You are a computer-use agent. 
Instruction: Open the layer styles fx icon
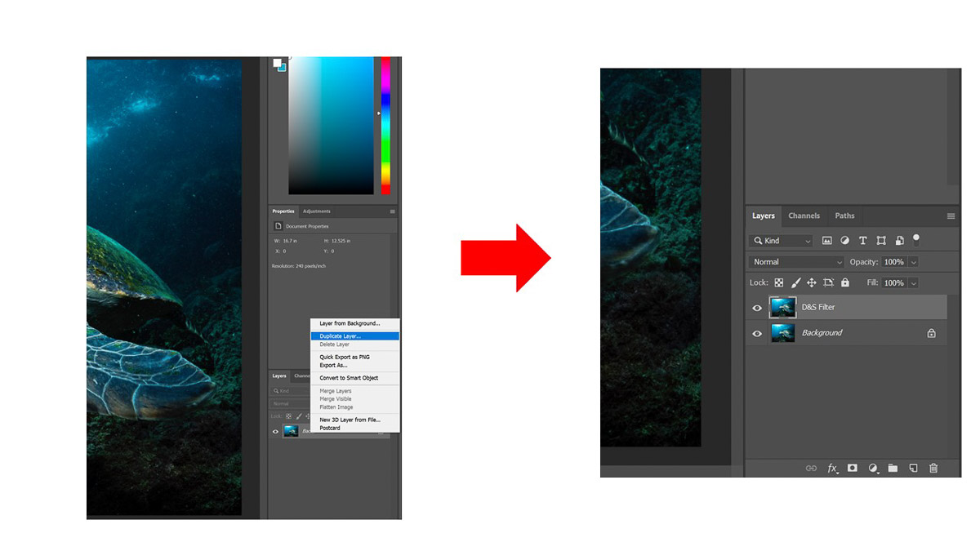[x=831, y=469]
